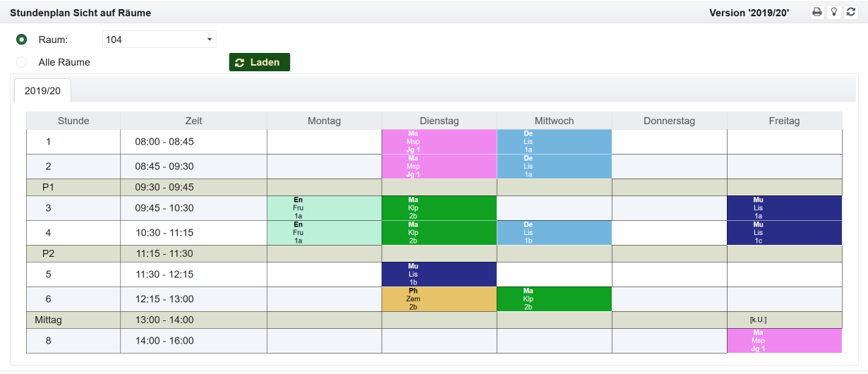Select Friday period 4 Mu Lis 1c lesson
868x374 pixels.
click(x=784, y=233)
